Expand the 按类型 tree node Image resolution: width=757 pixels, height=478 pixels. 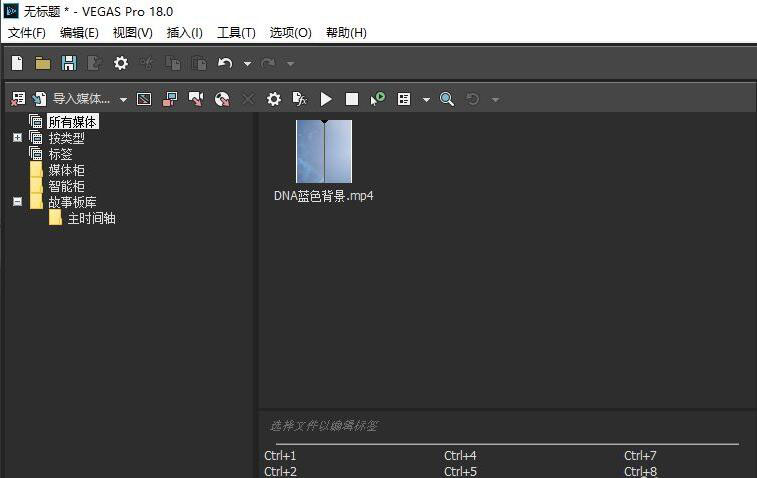(17, 138)
